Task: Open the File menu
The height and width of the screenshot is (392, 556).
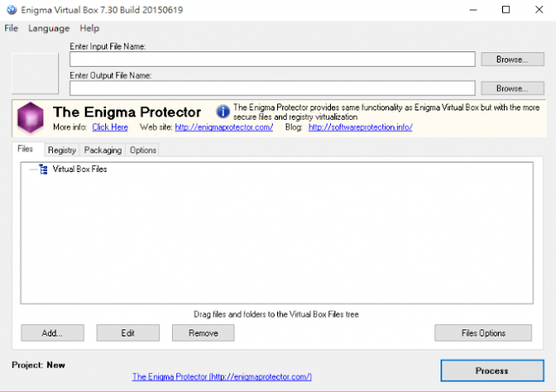Action: pos(11,29)
